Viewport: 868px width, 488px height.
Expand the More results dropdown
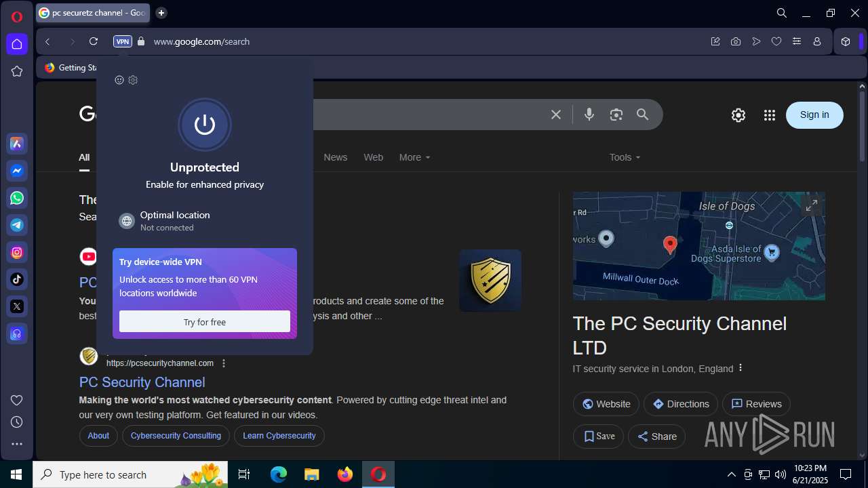pyautogui.click(x=414, y=157)
